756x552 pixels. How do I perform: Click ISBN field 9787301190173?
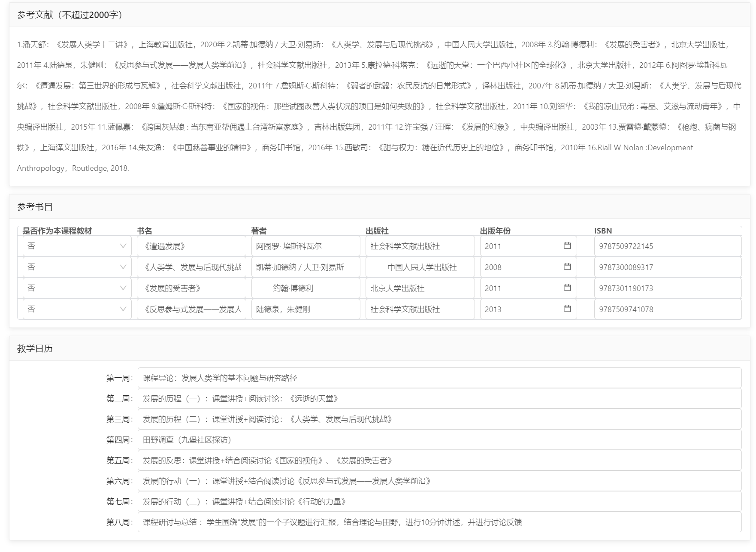click(x=668, y=288)
